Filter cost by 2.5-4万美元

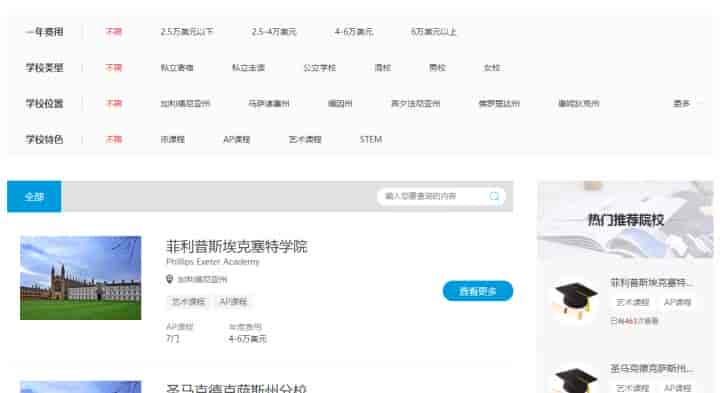[x=274, y=32]
